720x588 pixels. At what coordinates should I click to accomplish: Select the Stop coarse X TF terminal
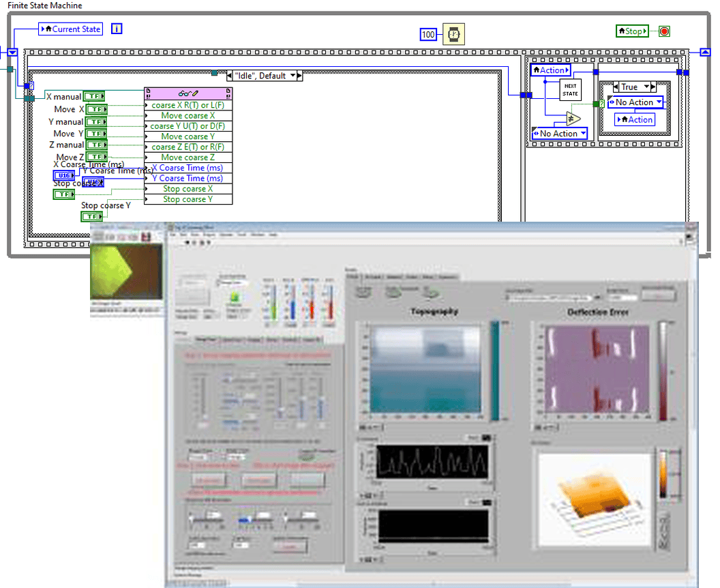point(64,194)
